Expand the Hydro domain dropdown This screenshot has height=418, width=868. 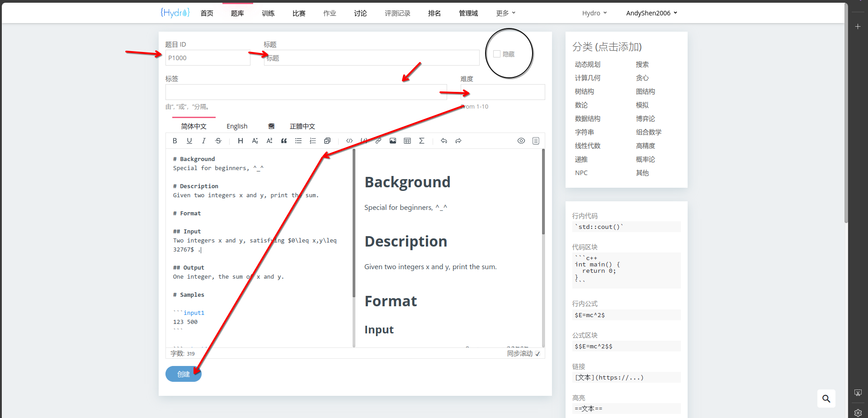coord(594,13)
